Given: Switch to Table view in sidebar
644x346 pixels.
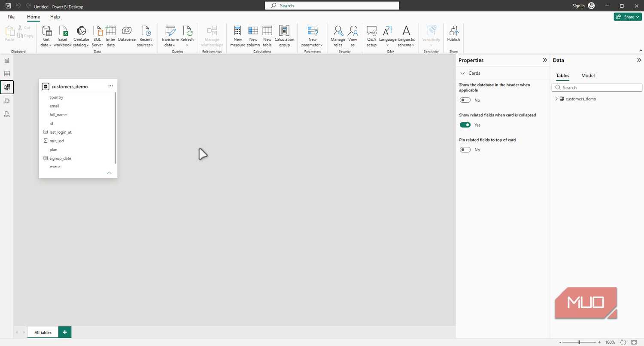Looking at the screenshot, I should [7, 74].
